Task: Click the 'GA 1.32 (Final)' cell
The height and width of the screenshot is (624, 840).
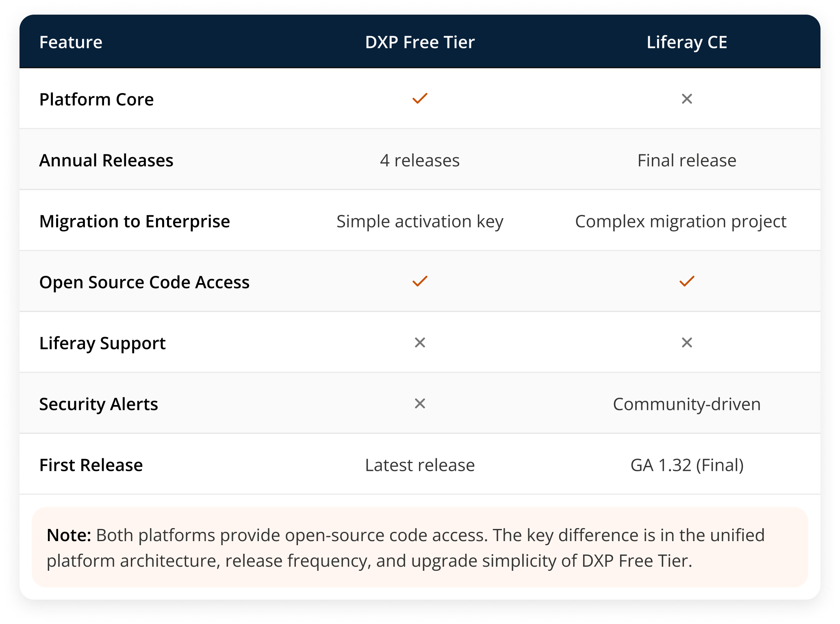Action: coord(687,465)
